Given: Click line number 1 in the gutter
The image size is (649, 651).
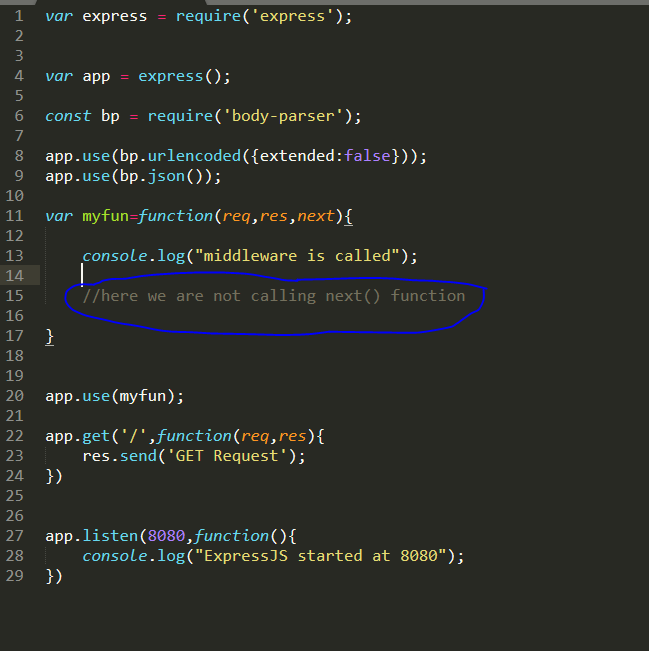Looking at the screenshot, I should [x=19, y=16].
